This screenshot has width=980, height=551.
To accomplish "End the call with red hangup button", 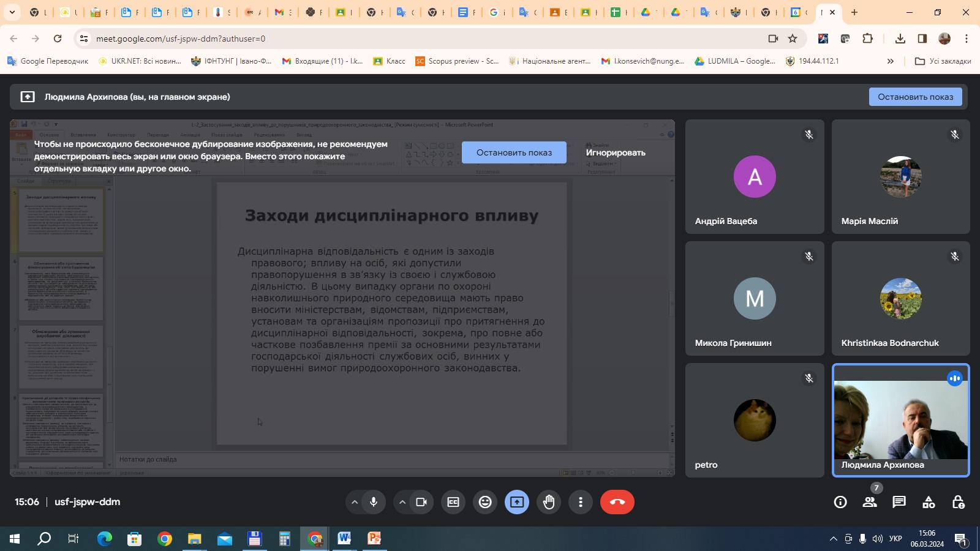I will [617, 501].
